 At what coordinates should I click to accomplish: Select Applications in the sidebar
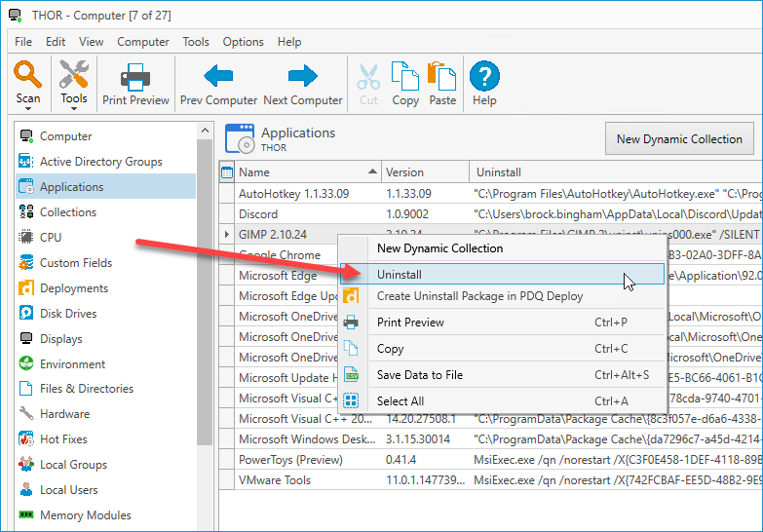tap(105, 187)
